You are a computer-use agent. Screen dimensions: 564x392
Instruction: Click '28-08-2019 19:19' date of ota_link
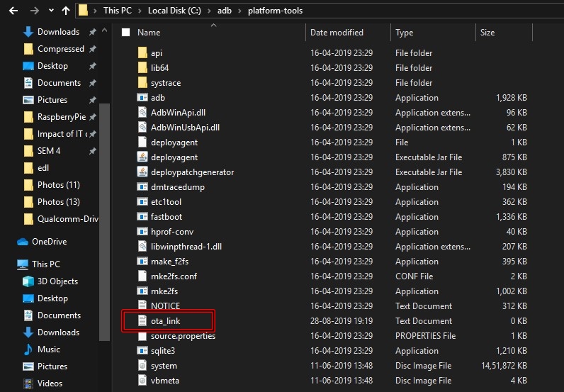tap(342, 320)
